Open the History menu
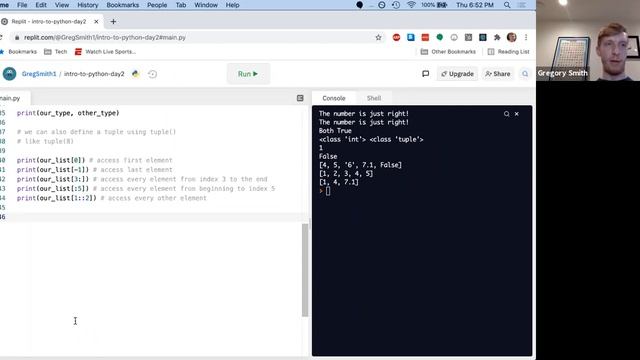Screen dimensions: 640x360 pyautogui.click(x=87, y=5)
